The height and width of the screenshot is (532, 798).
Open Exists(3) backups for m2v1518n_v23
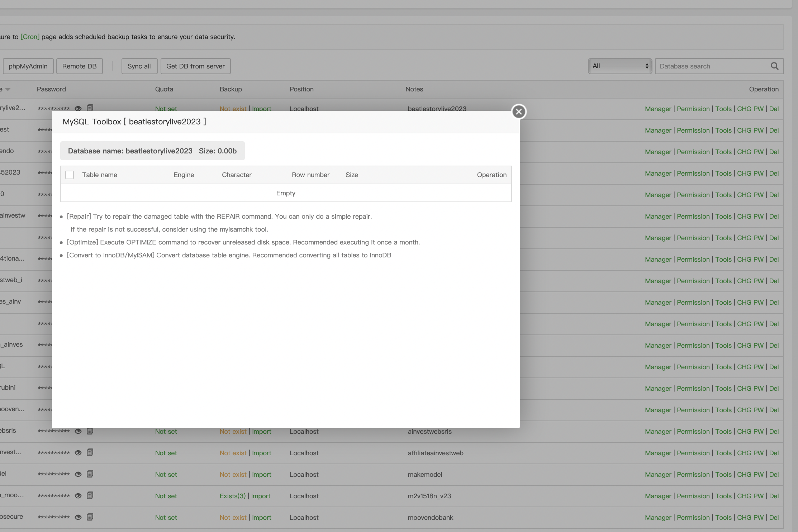coord(232,496)
